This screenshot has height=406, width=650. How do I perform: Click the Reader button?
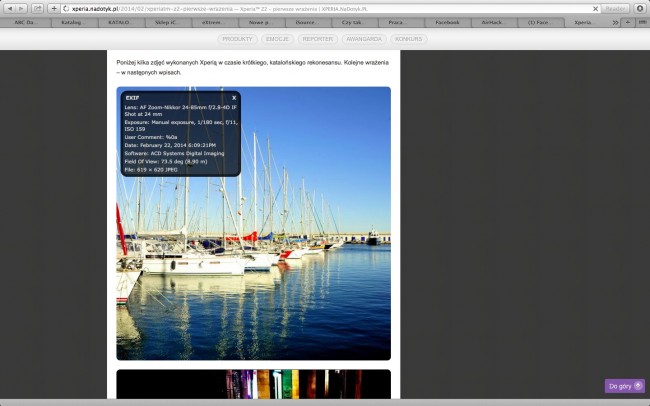tap(615, 9)
